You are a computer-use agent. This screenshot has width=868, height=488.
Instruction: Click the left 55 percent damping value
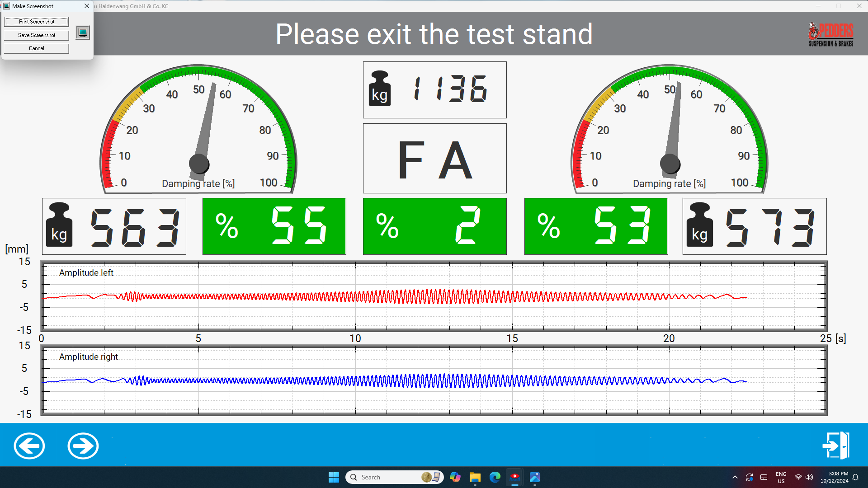coord(274,226)
